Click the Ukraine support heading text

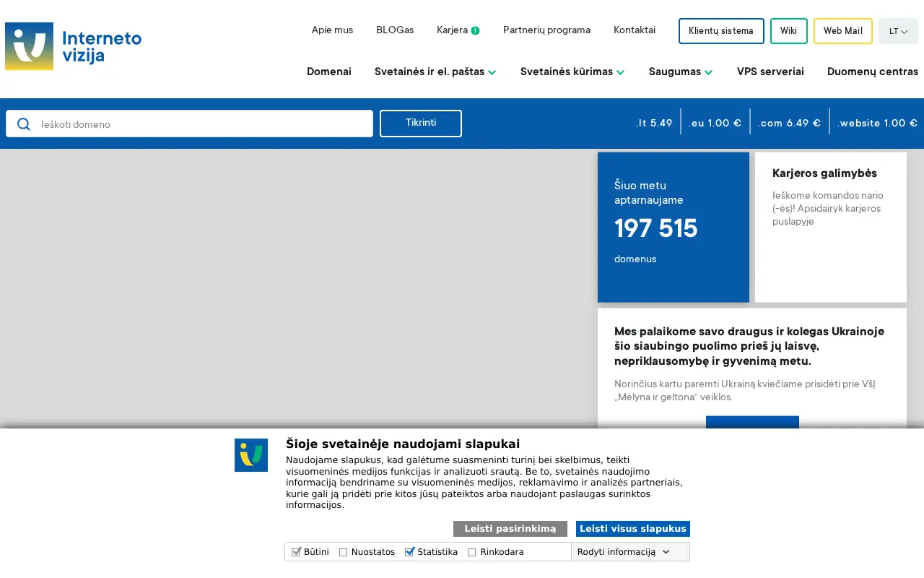749,346
